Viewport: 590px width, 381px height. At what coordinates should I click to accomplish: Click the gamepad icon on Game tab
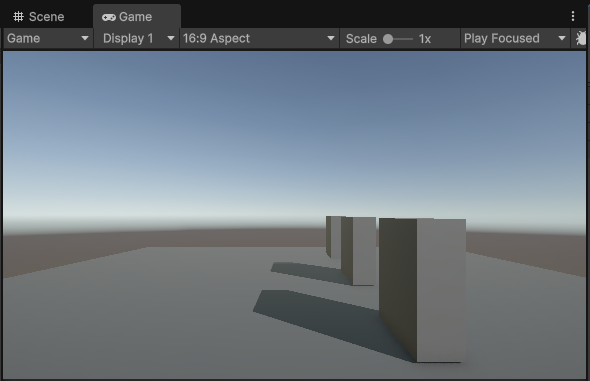tap(109, 17)
